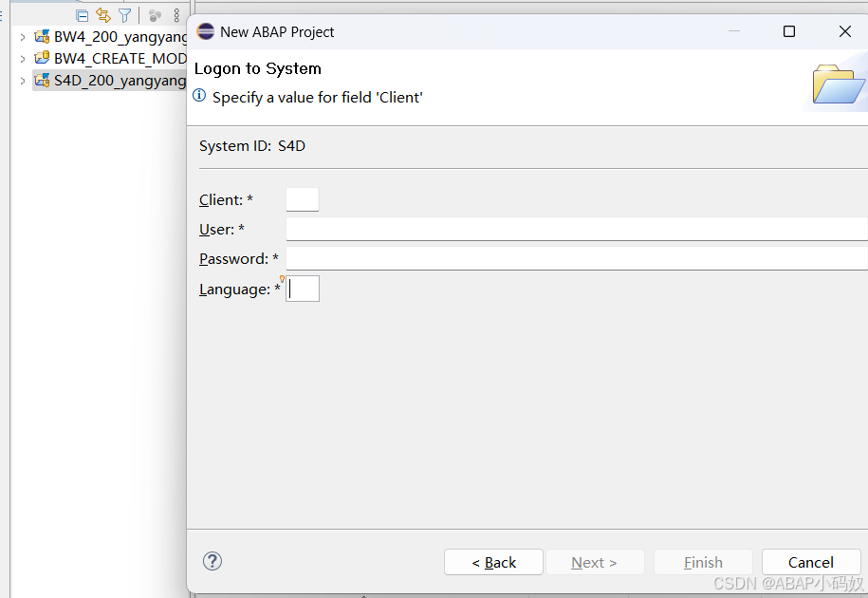Click the Eclipse logo in dialog title bar
Viewport: 868px width, 598px height.
(x=205, y=31)
